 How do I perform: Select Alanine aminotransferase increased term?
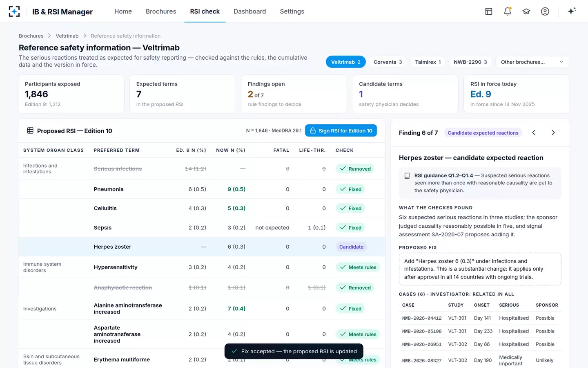(x=128, y=309)
